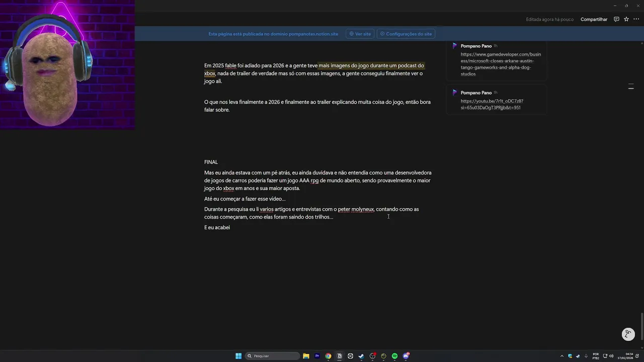Open Google Chrome from the taskbar
This screenshot has width=644, height=362.
tap(328, 356)
